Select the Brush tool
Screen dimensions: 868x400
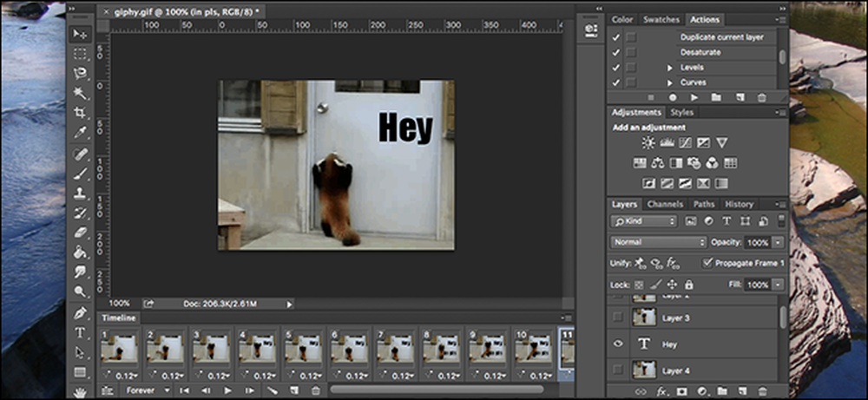pyautogui.click(x=80, y=174)
